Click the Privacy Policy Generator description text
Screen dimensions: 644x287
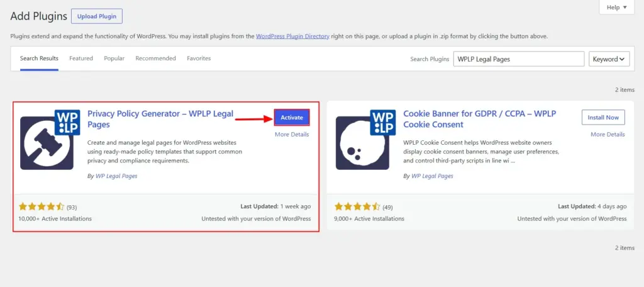point(165,152)
